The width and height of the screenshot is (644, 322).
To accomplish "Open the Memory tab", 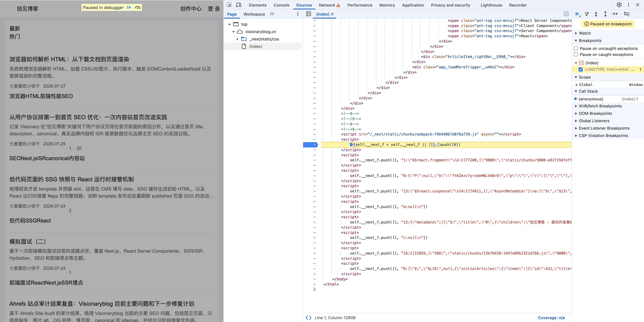I will coord(387,5).
